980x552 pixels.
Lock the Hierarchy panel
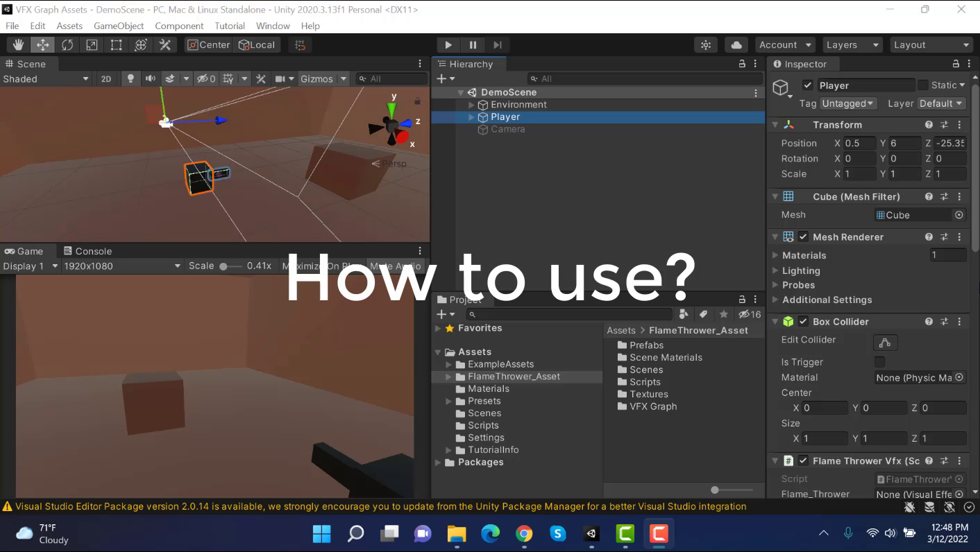coord(742,64)
